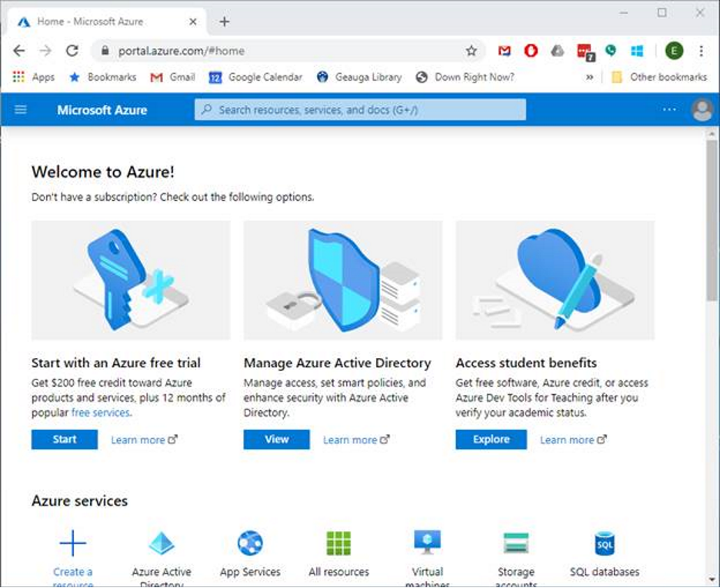
Task: Click the Start free trial button
Action: click(65, 439)
